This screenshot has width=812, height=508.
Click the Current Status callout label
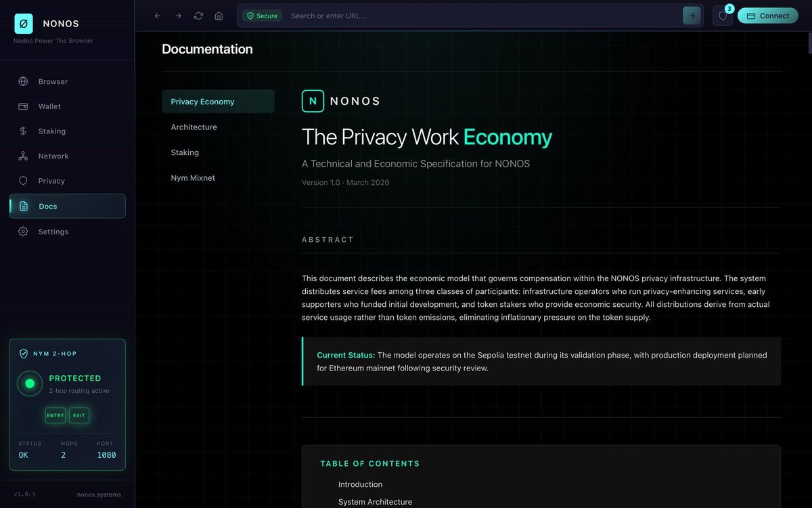pyautogui.click(x=346, y=355)
